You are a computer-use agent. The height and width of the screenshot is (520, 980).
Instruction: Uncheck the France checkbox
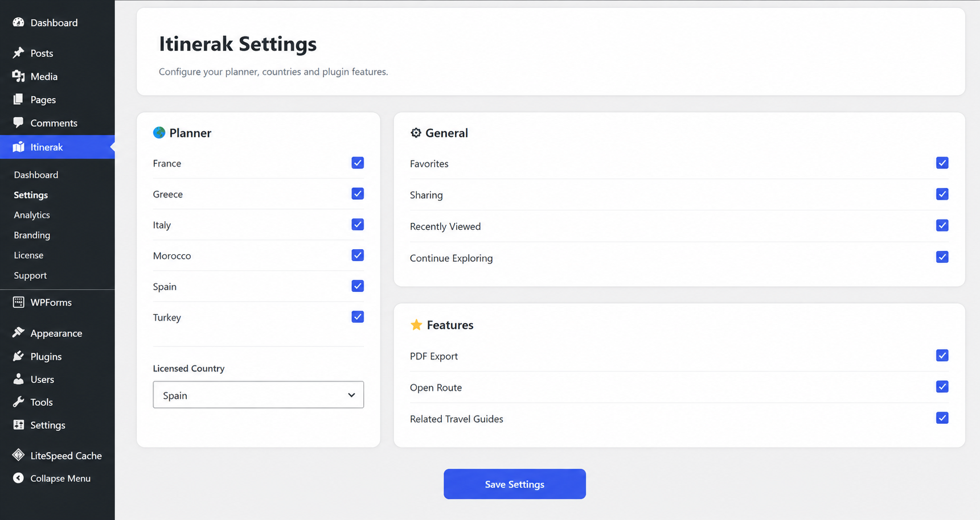[x=358, y=163]
